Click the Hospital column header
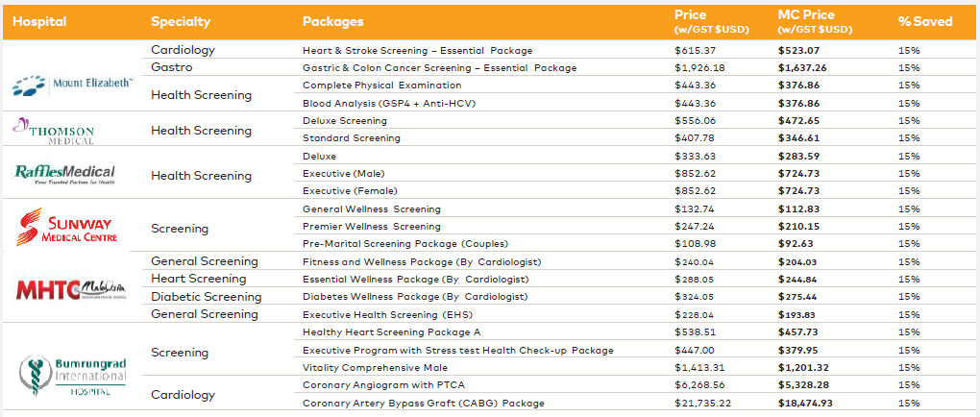The image size is (980, 417). click(x=39, y=21)
